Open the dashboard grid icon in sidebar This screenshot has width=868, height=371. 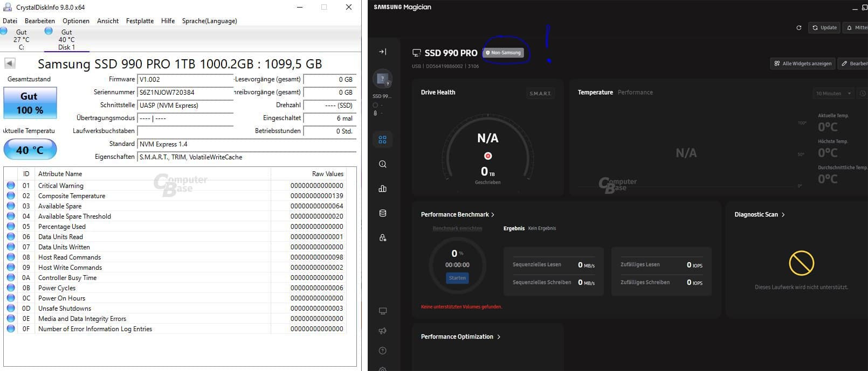pyautogui.click(x=382, y=140)
